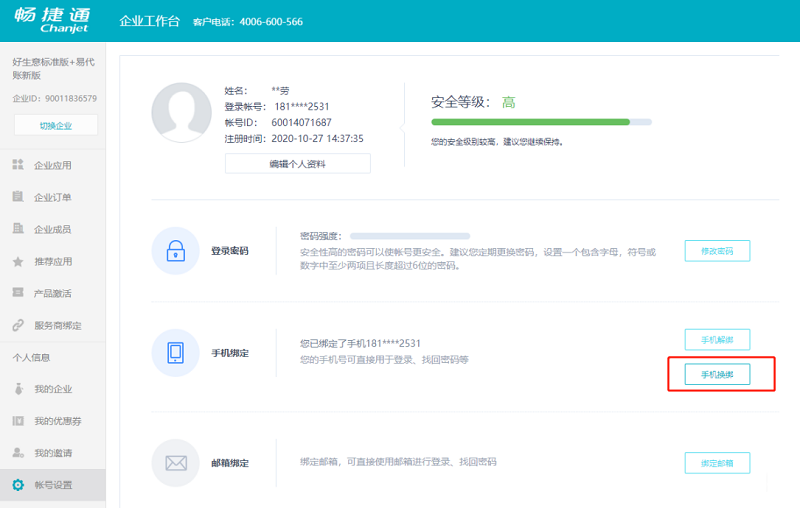800x508 pixels.
Task: Click the Chanjet logo in the header
Action: (x=52, y=20)
